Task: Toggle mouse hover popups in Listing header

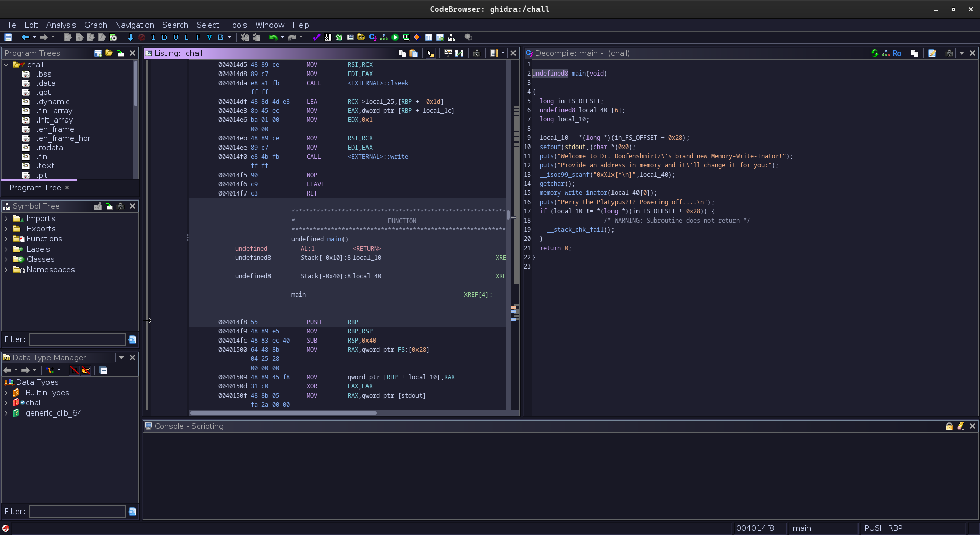Action: coord(431,53)
